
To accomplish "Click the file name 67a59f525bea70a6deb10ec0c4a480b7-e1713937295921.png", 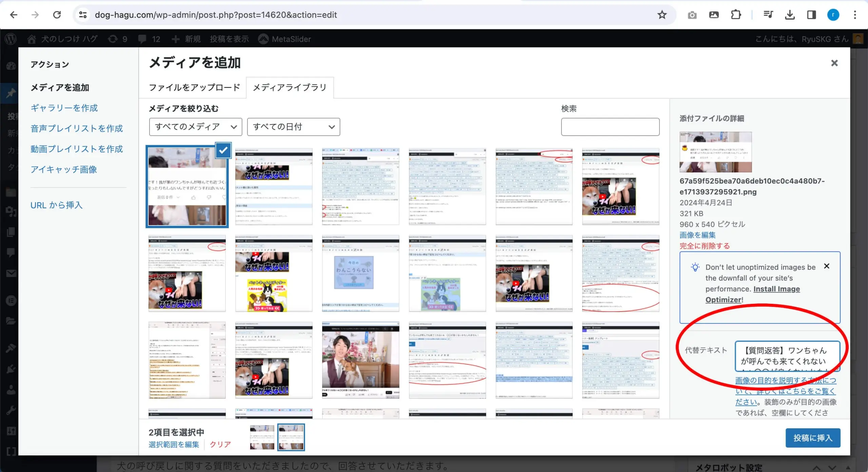I will point(752,186).
